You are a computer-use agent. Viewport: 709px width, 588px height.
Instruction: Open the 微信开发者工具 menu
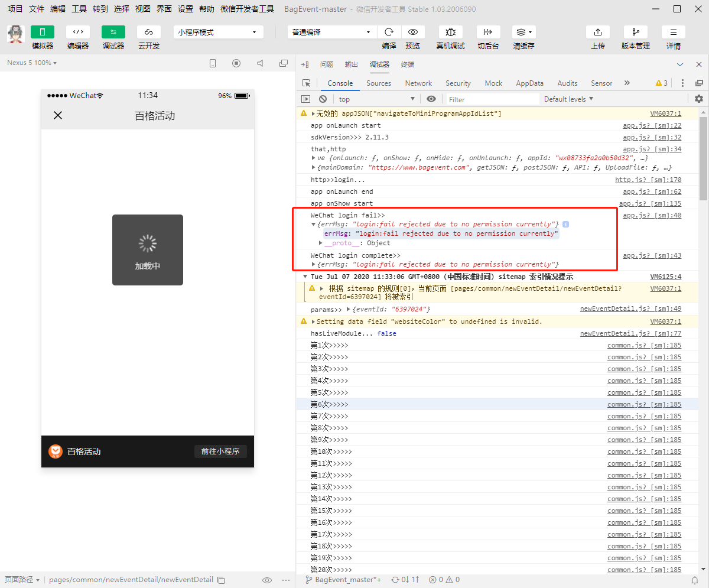pyautogui.click(x=247, y=9)
